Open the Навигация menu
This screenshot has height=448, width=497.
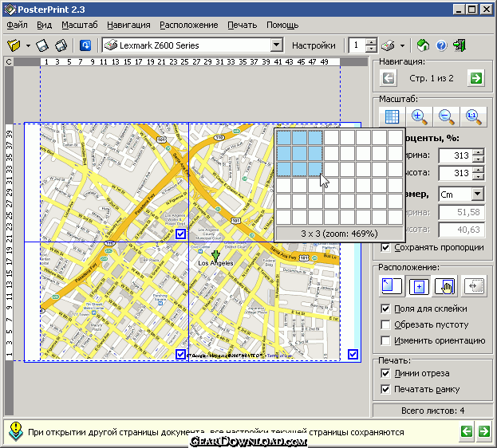(128, 25)
